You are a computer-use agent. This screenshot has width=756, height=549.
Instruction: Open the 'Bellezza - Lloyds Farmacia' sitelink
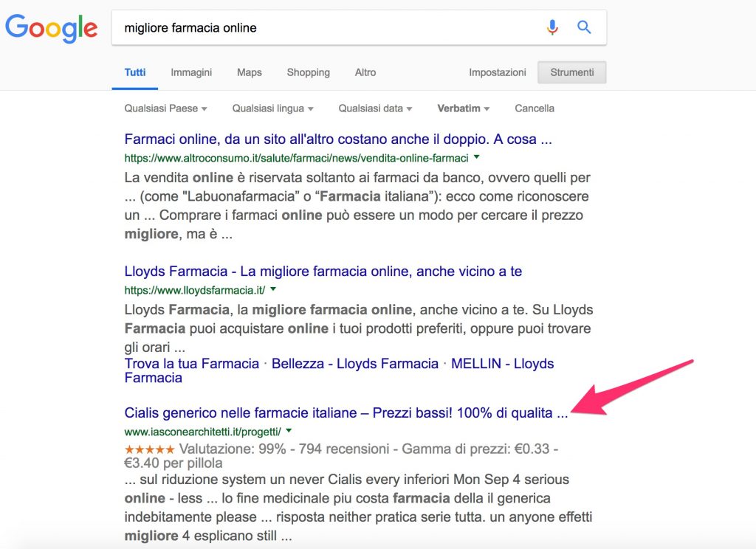tap(355, 364)
